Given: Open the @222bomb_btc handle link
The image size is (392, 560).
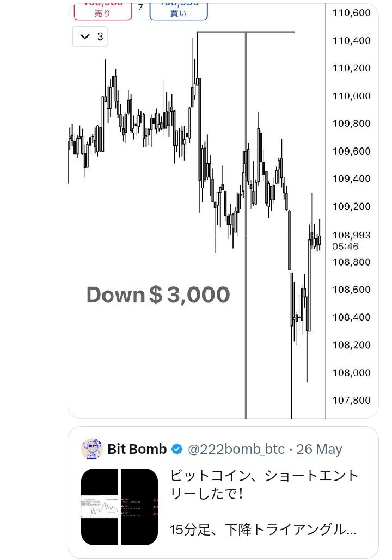Looking at the screenshot, I should click(236, 449).
